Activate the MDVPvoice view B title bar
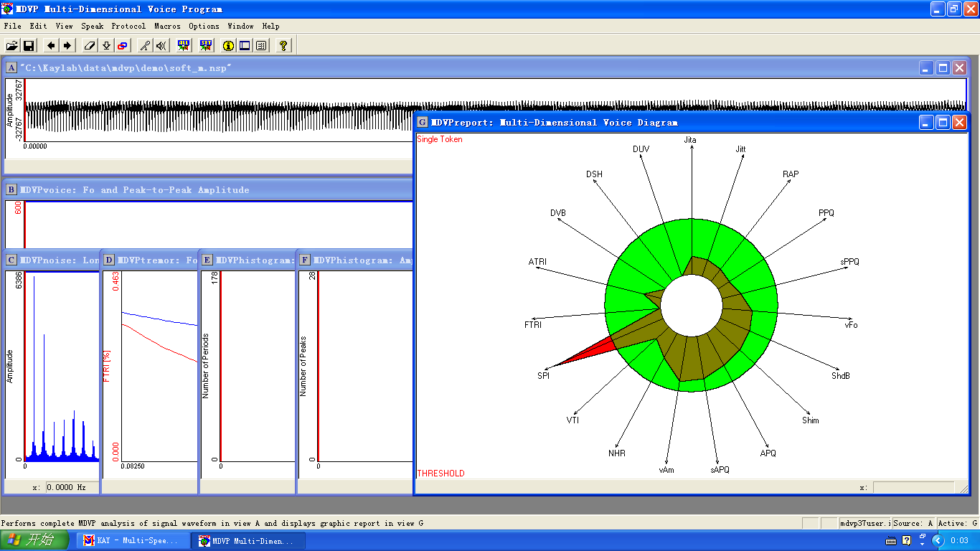 (208, 189)
